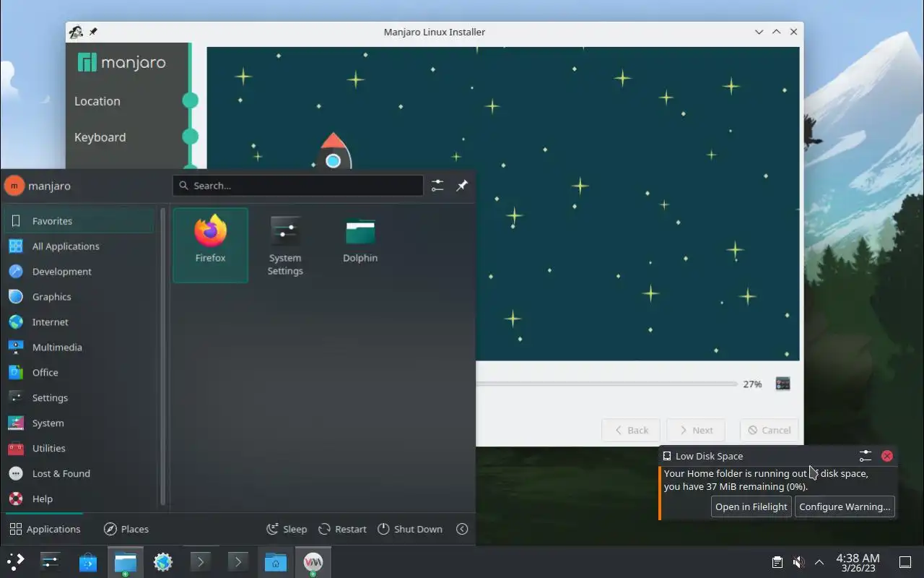Open the Utilities category
Screen dimensions: 924x578
[79, 449]
